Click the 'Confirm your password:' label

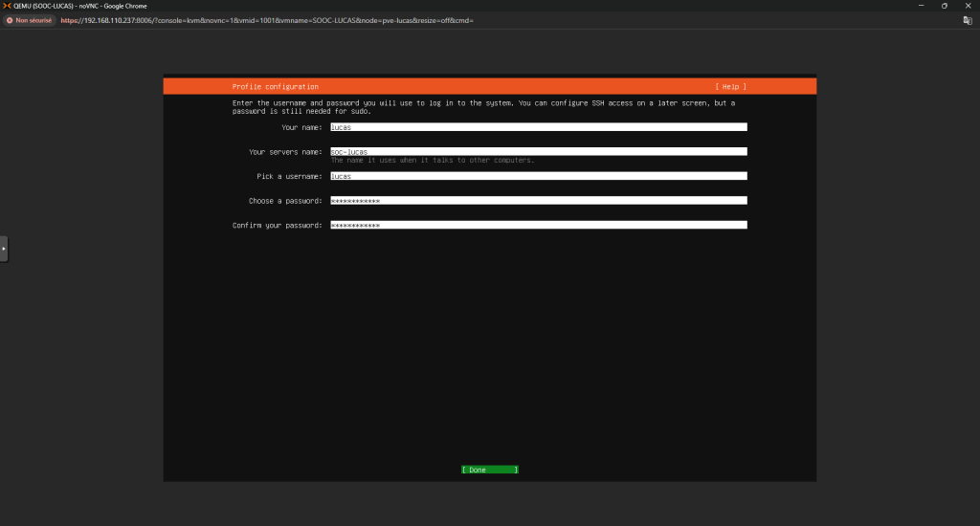(x=278, y=226)
